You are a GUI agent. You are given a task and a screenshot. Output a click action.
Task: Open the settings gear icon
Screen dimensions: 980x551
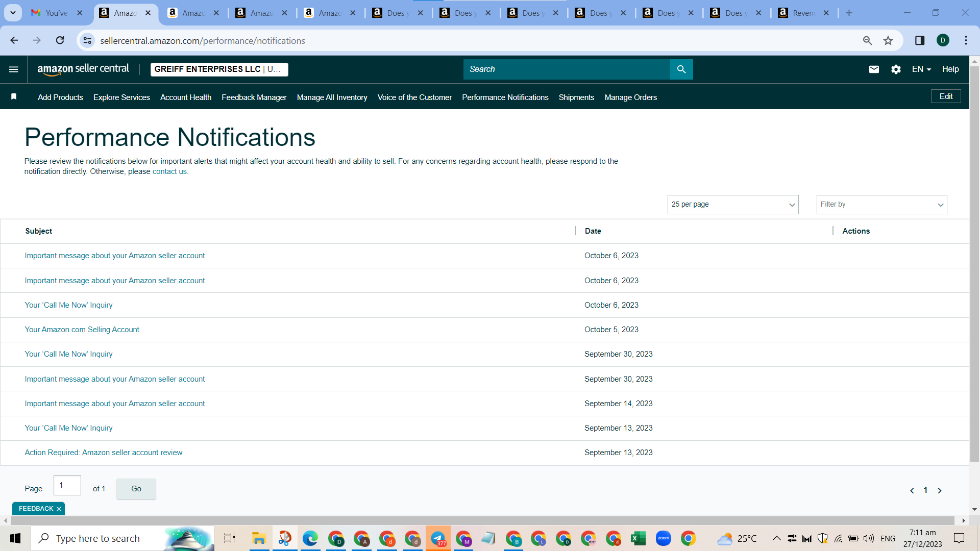point(896,69)
